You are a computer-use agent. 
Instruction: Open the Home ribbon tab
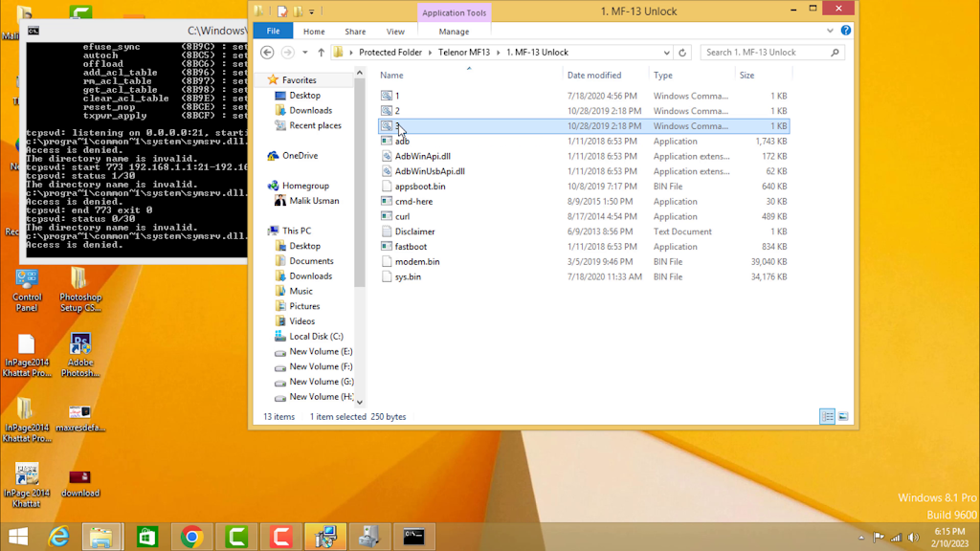tap(314, 32)
